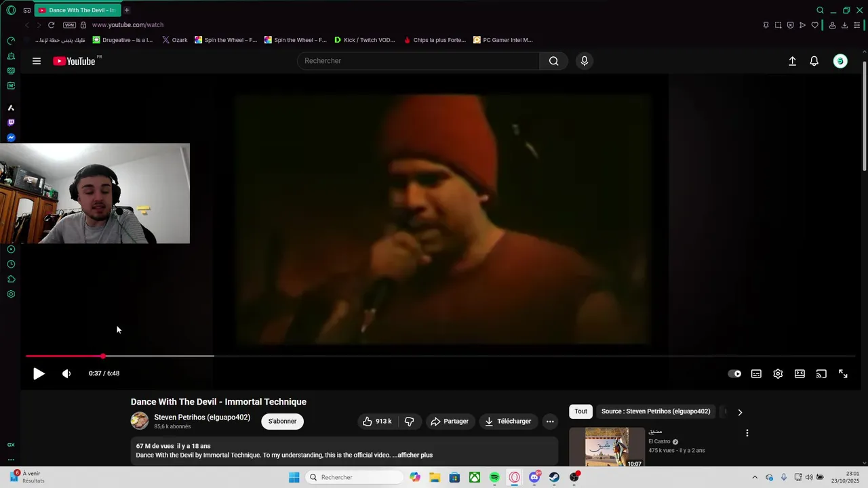Viewport: 868px width, 488px height.
Task: Select the Source : Steven Petrihos chip
Action: [656, 411]
